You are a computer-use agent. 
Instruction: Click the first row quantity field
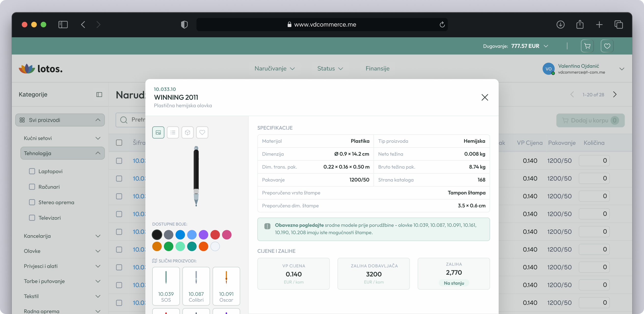(x=594, y=161)
